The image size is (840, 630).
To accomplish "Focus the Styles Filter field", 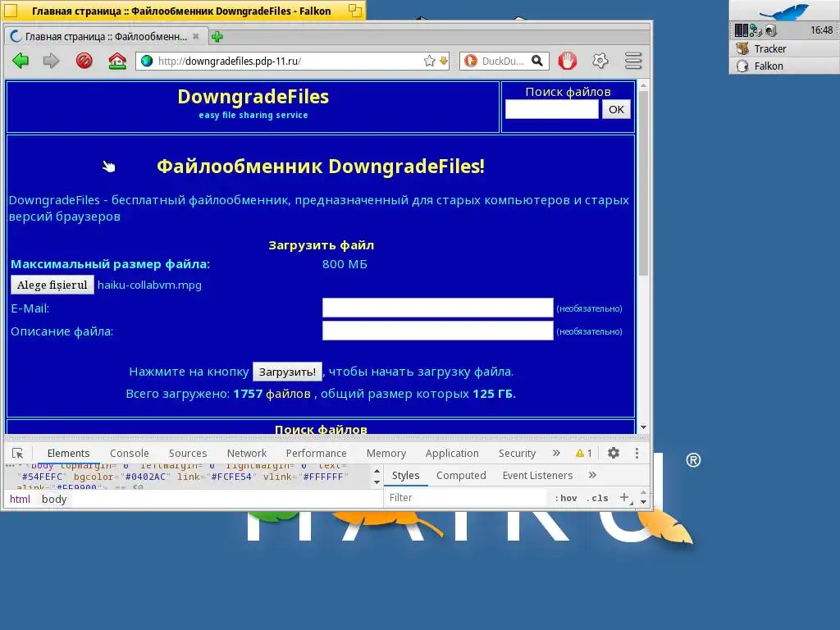I will tap(465, 498).
